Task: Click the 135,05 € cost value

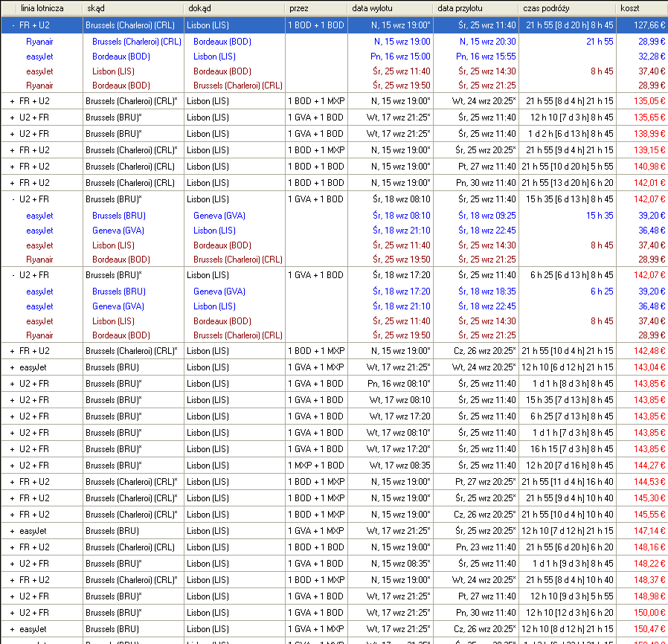Action: [x=649, y=101]
